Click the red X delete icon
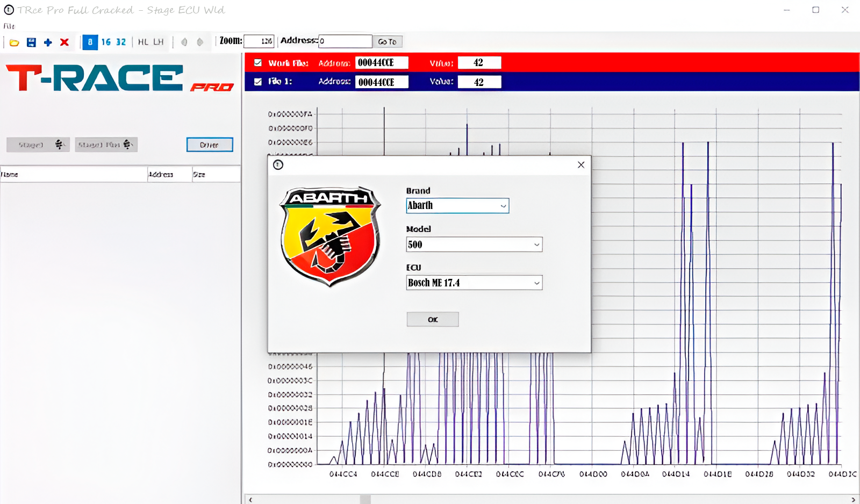This screenshot has width=860, height=504. pos(64,42)
